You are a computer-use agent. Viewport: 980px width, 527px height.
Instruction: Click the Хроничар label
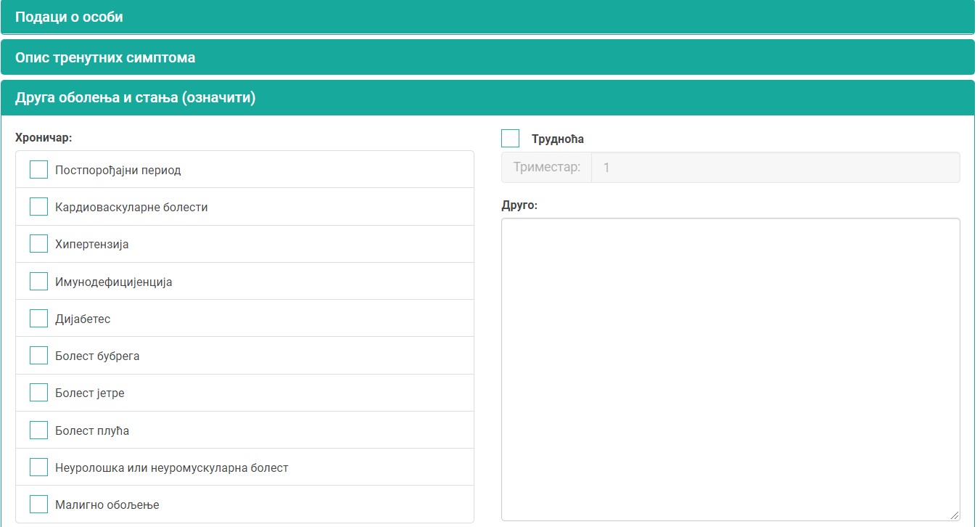click(x=44, y=136)
